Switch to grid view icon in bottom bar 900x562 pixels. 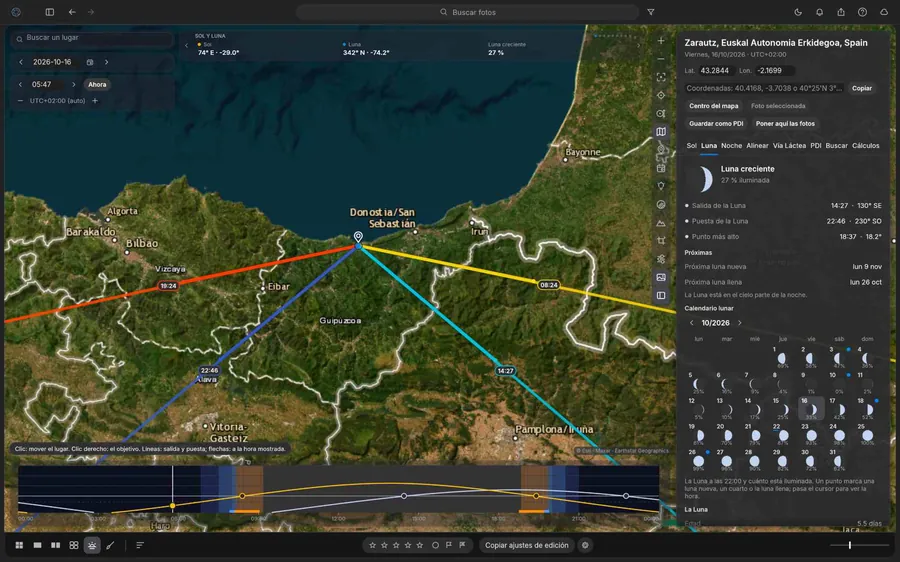[x=19, y=545]
